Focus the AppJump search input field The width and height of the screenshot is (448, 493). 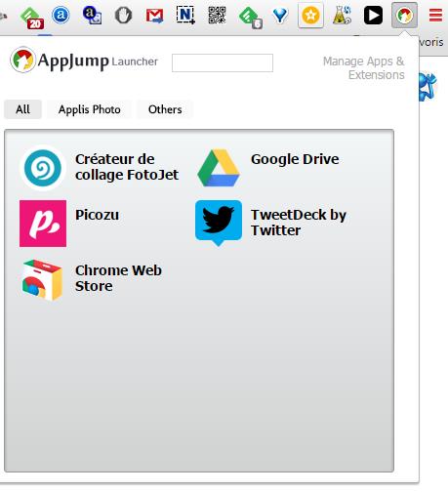pos(223,62)
